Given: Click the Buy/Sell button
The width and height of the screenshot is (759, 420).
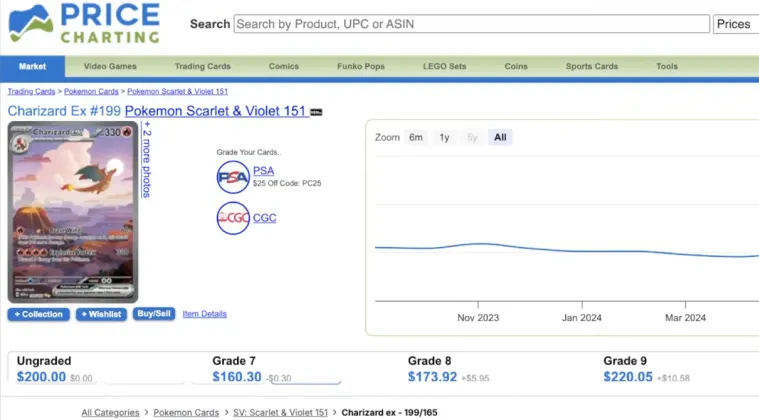Looking at the screenshot, I should click(x=154, y=314).
